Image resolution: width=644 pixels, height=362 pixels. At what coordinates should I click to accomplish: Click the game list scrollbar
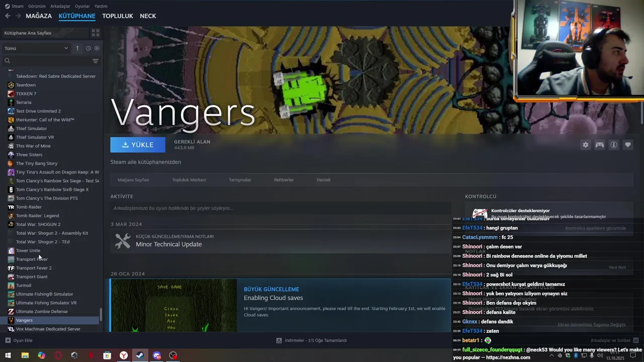pyautogui.click(x=101, y=315)
